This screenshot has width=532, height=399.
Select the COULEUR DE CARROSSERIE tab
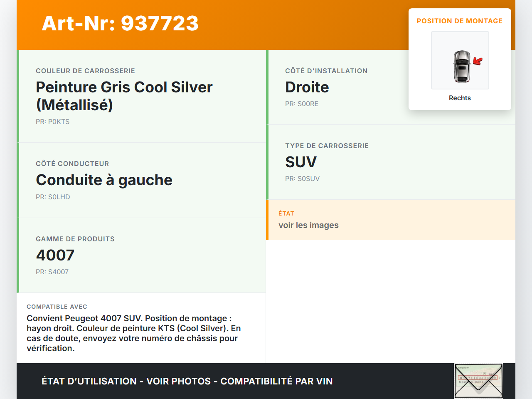click(x=85, y=70)
